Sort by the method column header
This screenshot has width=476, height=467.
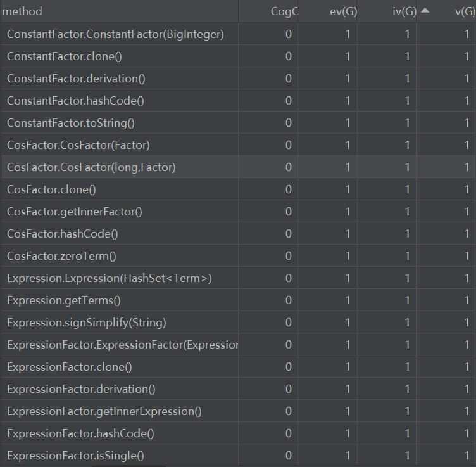coord(23,11)
